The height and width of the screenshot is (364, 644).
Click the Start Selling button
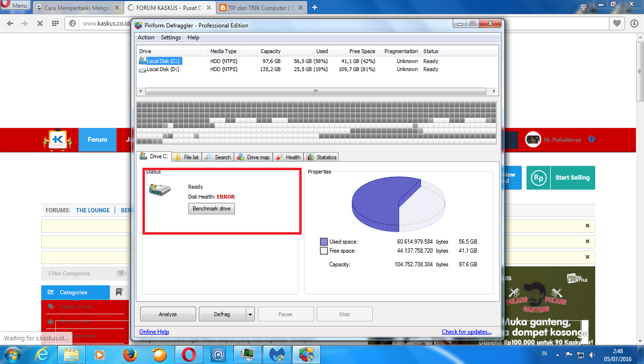[560, 178]
